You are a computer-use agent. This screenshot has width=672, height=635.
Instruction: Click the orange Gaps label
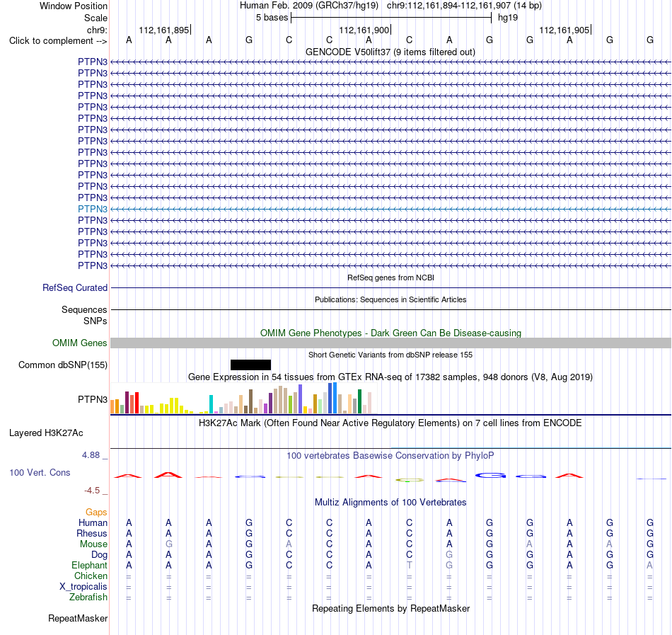[96, 513]
